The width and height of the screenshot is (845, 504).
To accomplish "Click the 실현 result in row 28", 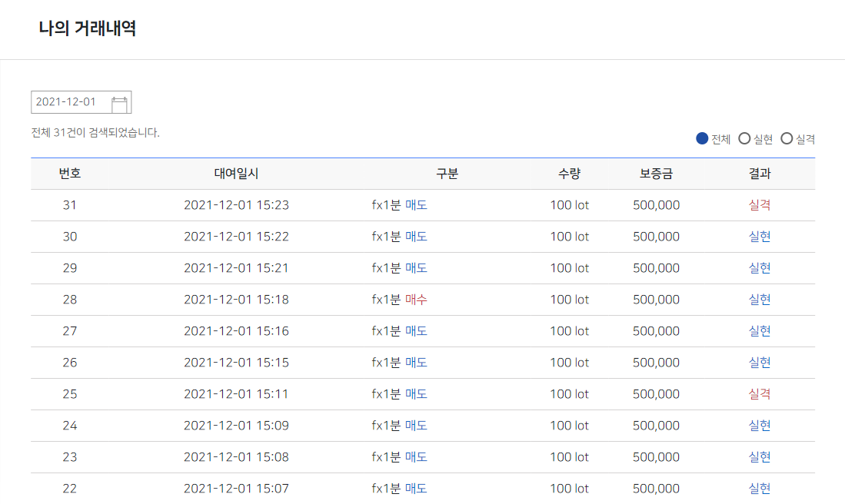I will pyautogui.click(x=760, y=300).
